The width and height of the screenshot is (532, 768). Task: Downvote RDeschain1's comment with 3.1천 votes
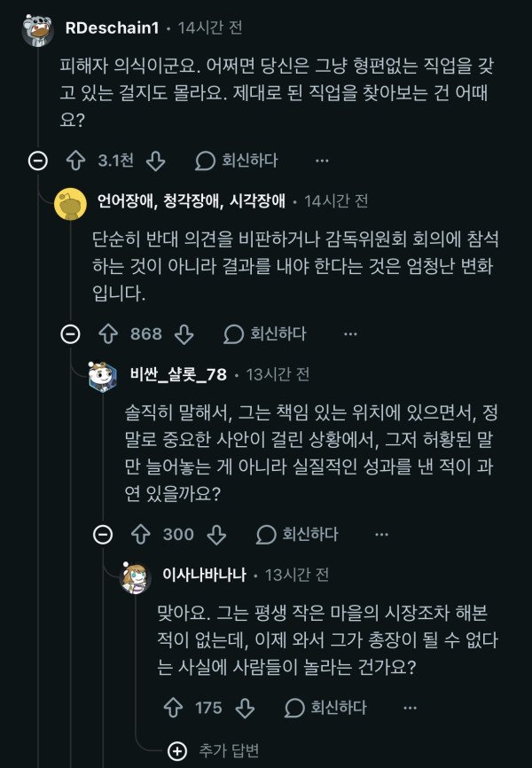coord(154,161)
